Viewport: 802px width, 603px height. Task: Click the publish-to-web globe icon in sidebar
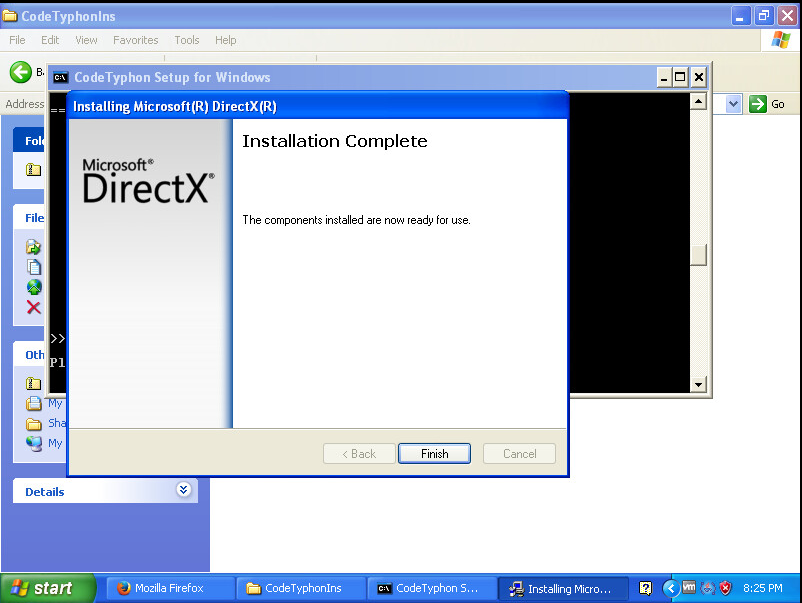34,287
